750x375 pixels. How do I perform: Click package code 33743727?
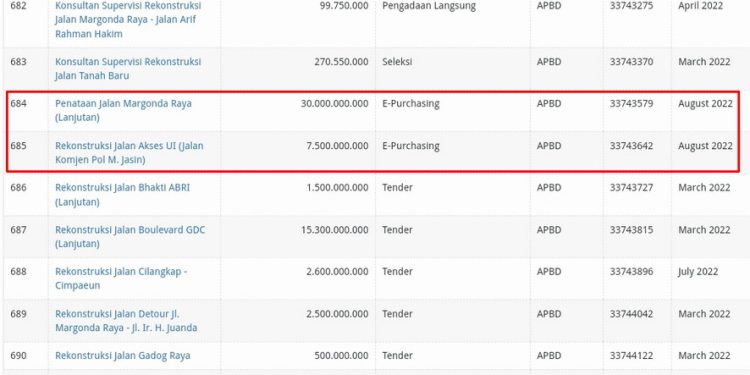(x=631, y=188)
